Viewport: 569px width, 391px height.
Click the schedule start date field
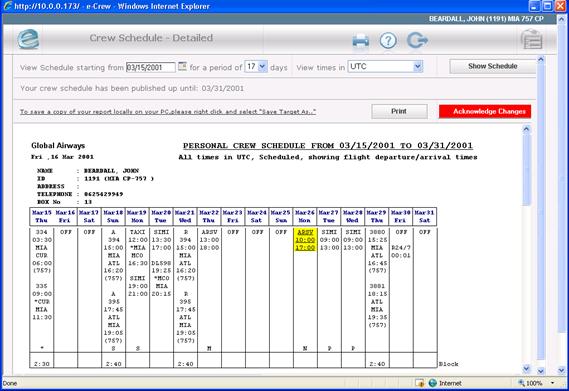[x=151, y=67]
